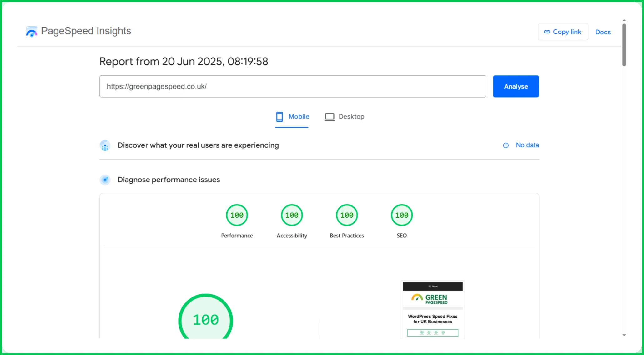The height and width of the screenshot is (355, 644).
Task: Click the Copy link button
Action: coord(563,32)
